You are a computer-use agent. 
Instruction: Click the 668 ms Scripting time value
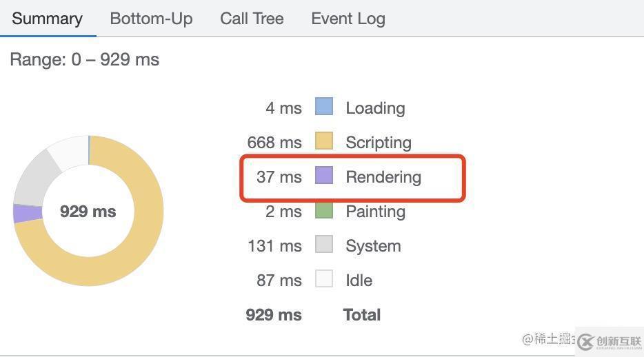(x=274, y=143)
